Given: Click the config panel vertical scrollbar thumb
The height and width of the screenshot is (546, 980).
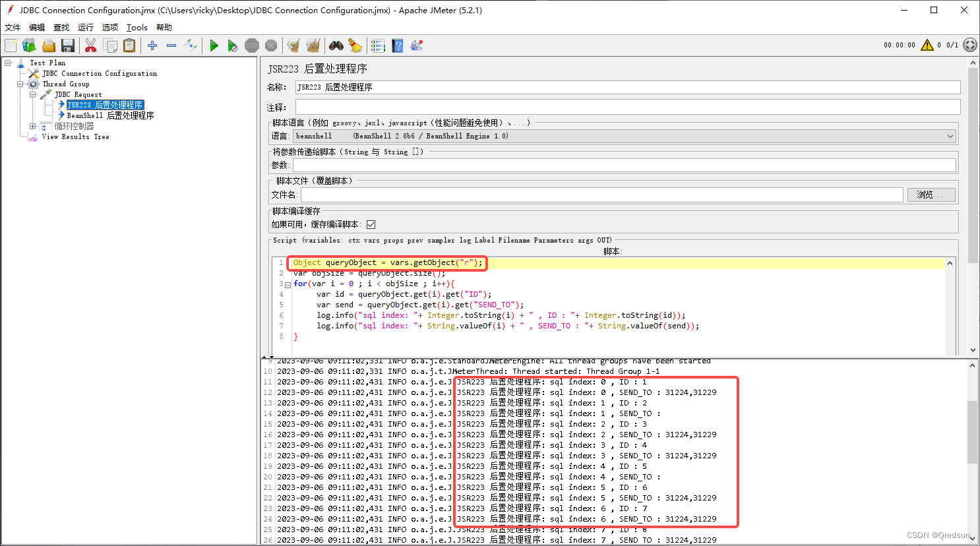Looking at the screenshot, I should point(973,165).
